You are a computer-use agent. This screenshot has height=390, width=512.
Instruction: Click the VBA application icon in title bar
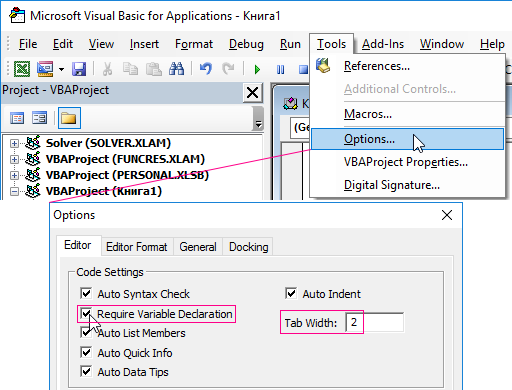click(x=17, y=16)
